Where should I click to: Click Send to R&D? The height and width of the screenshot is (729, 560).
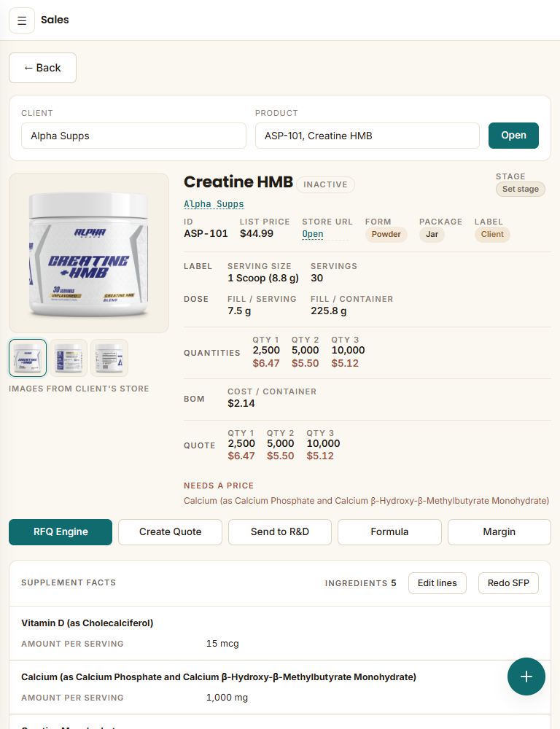[280, 532]
